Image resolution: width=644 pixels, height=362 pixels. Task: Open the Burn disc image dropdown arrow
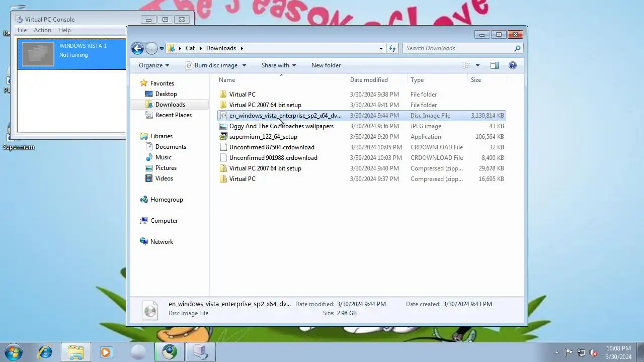pos(244,65)
